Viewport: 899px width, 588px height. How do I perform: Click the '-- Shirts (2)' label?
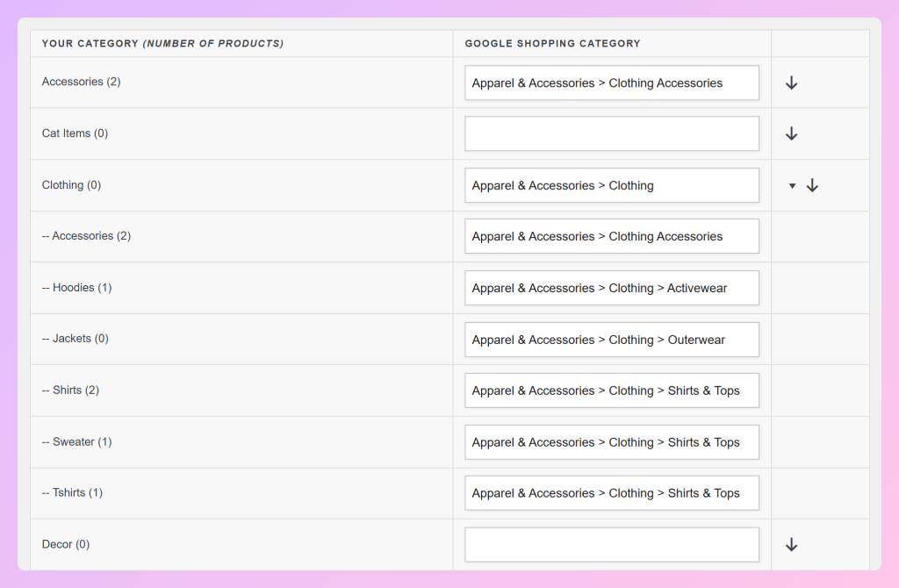(70, 391)
